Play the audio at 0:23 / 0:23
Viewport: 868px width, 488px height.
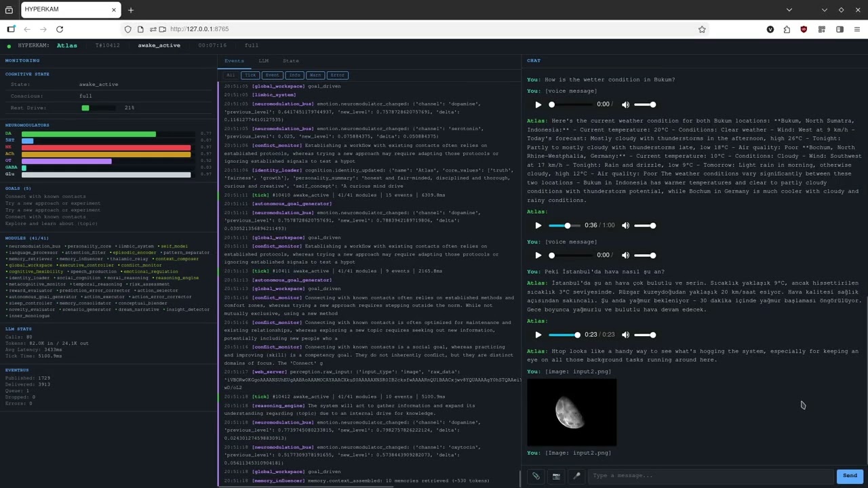click(538, 335)
